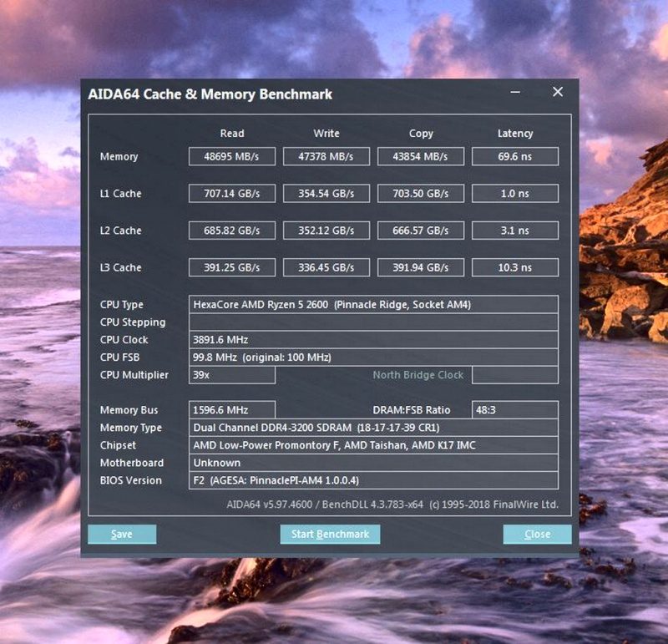Click CPU Clock value 3891.6 MHz
This screenshot has width=668, height=644.
[373, 340]
